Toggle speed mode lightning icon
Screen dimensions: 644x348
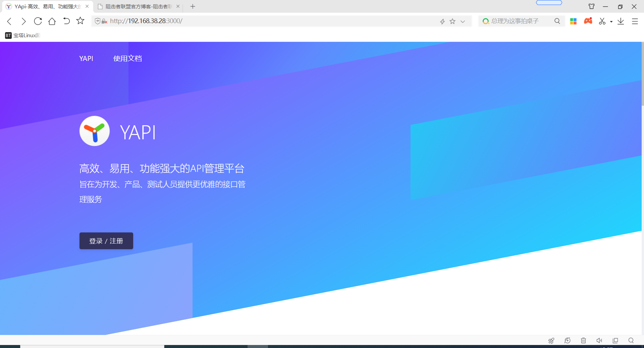click(x=442, y=21)
